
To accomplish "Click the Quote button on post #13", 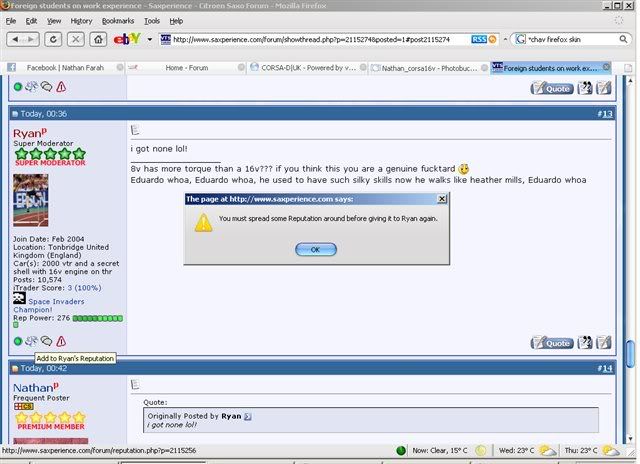I will (552, 342).
